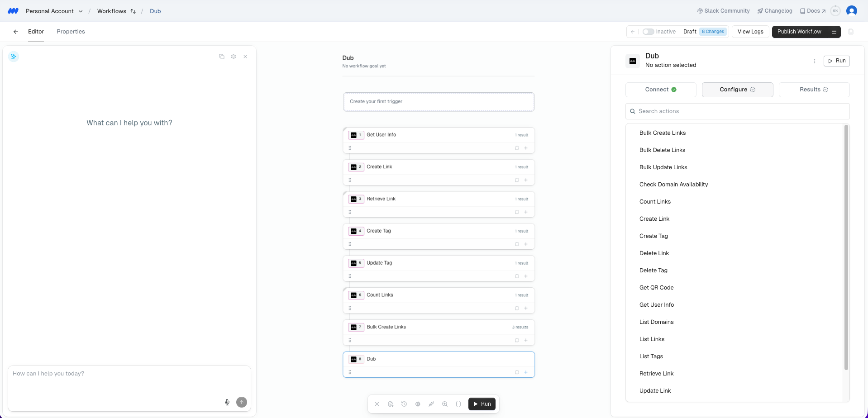Viewport: 868px width, 418px height.
Task: Click the black Run button in bottom toolbar
Action: click(482, 404)
